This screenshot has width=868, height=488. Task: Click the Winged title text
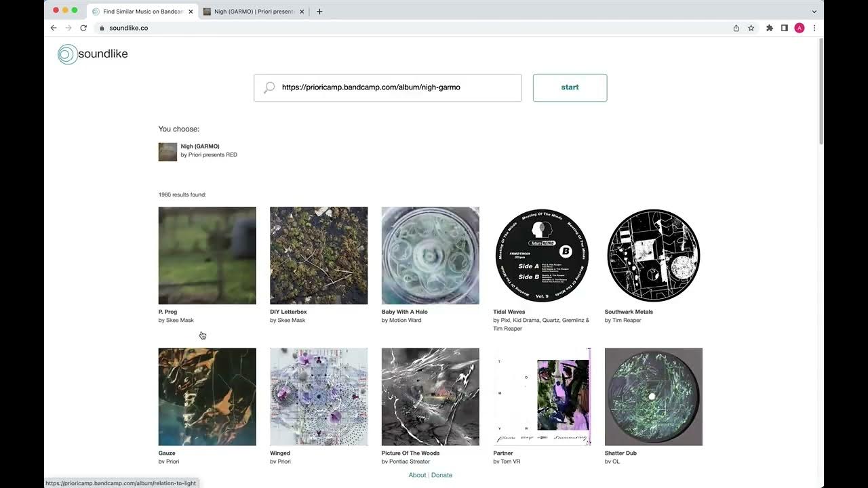280,453
